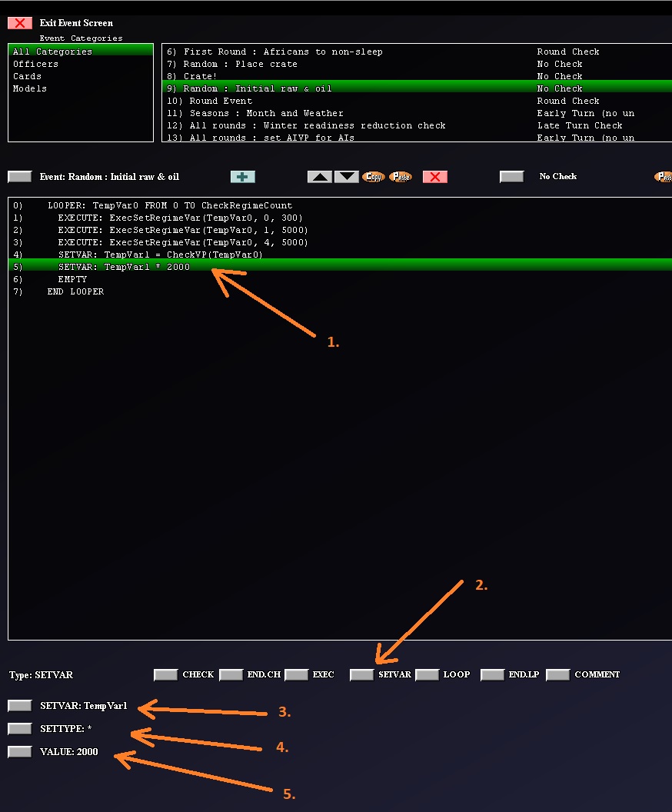Add a new line with the plus icon
672x812 pixels.
242,177
